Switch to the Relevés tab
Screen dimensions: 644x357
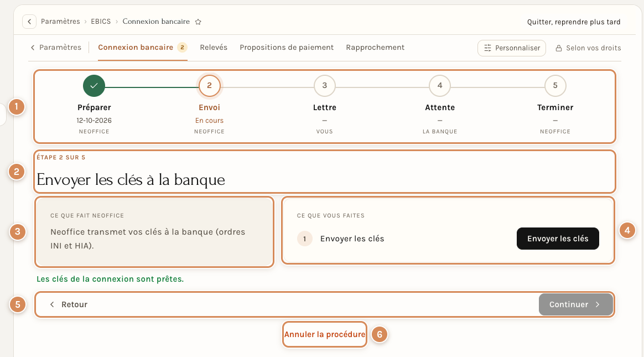point(214,47)
